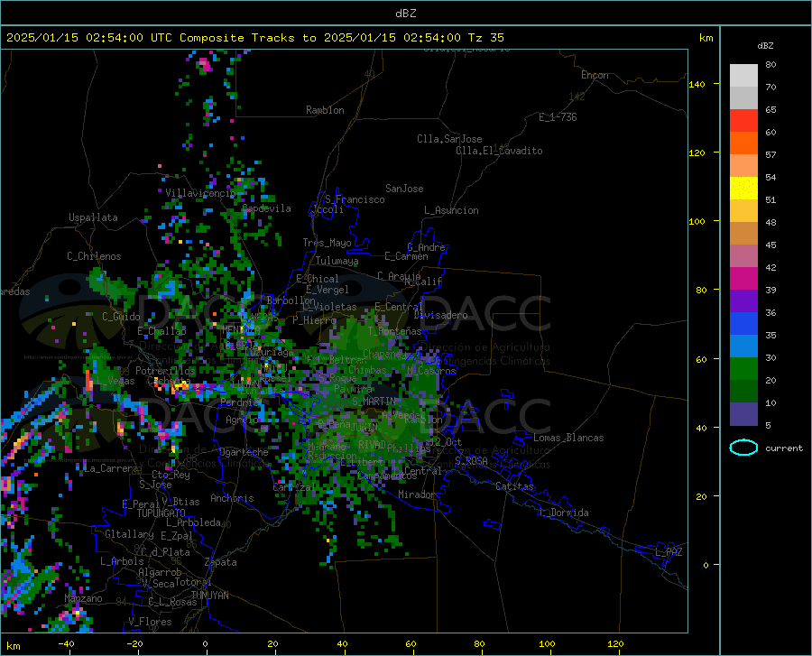Click the 'Tz 35' header value
Viewport: 812px width, 656px height.
(x=485, y=38)
